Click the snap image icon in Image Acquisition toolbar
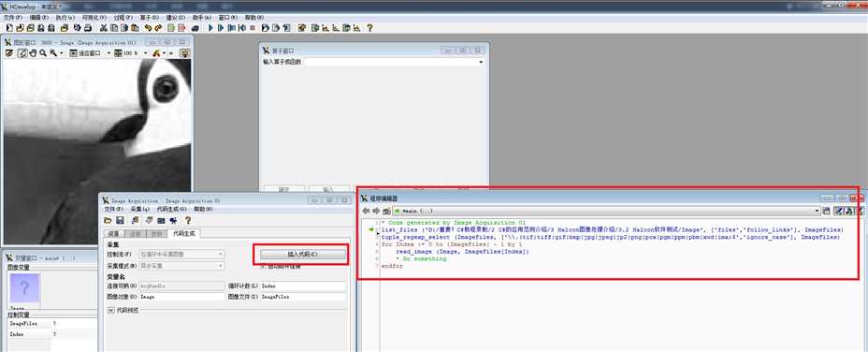Screen dimensions: 868x352 pyautogui.click(x=149, y=220)
